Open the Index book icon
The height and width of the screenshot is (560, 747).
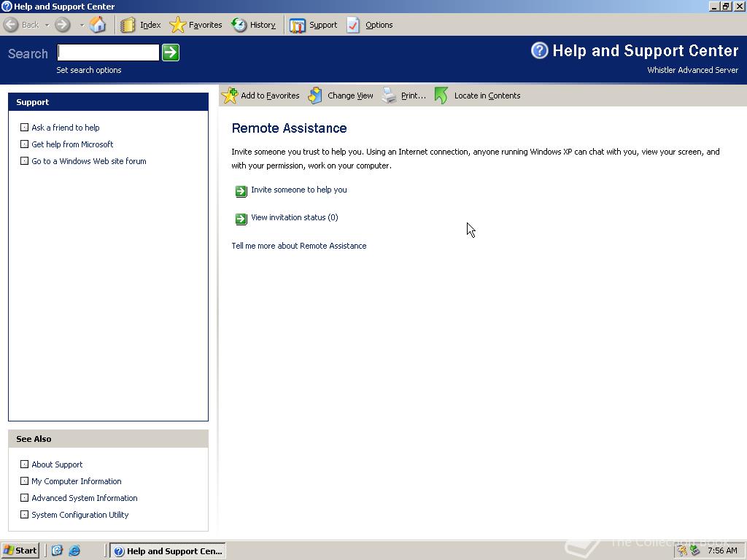127,25
